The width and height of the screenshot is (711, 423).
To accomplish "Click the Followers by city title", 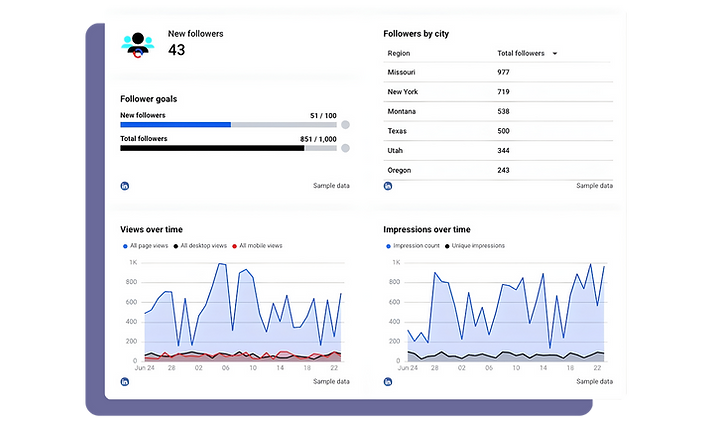I will [416, 34].
